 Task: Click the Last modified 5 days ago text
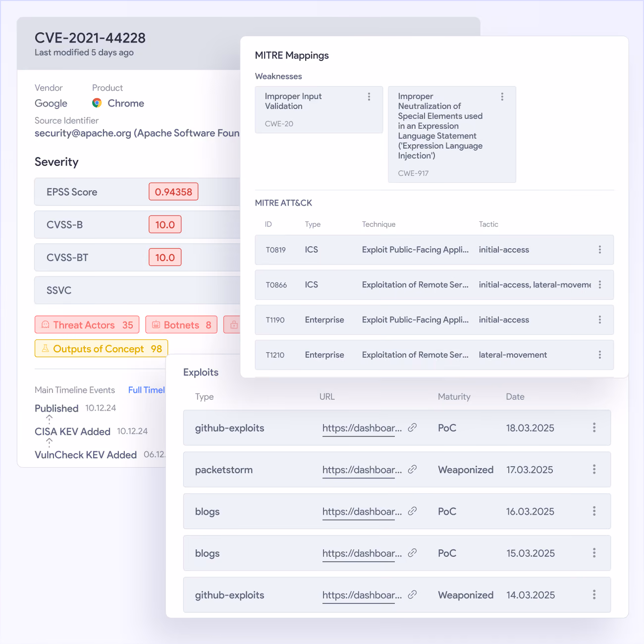click(x=84, y=53)
